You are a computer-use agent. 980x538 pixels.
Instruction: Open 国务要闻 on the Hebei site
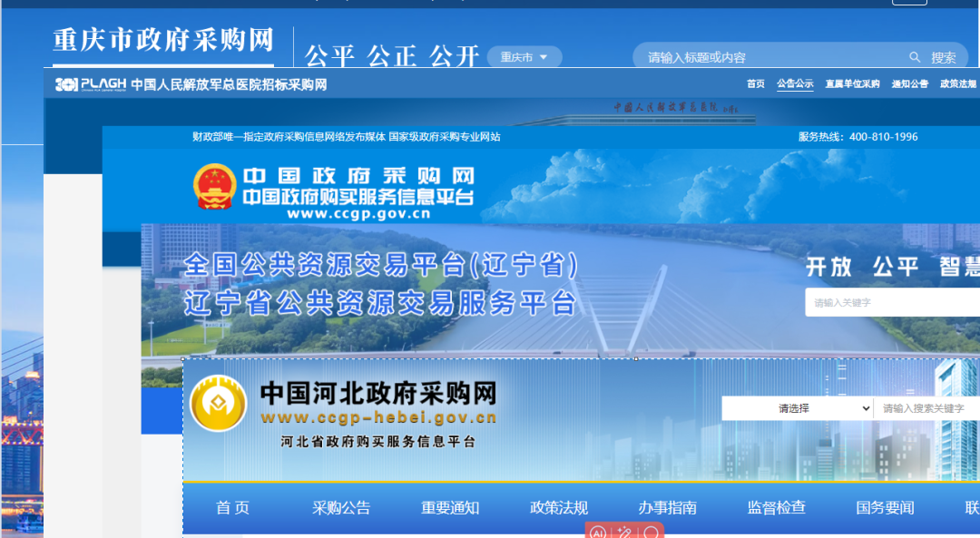(x=885, y=507)
